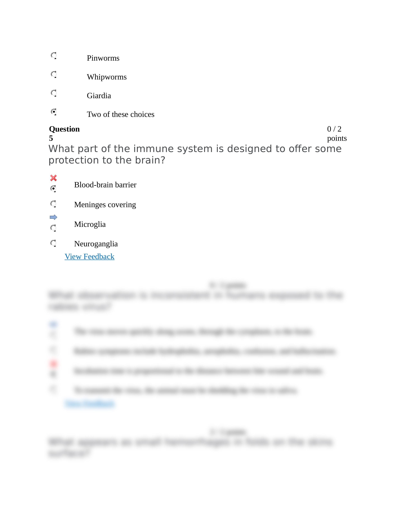The height and width of the screenshot is (532, 411).
Task: Click View Feedback link for Question 5
Action: click(89, 256)
